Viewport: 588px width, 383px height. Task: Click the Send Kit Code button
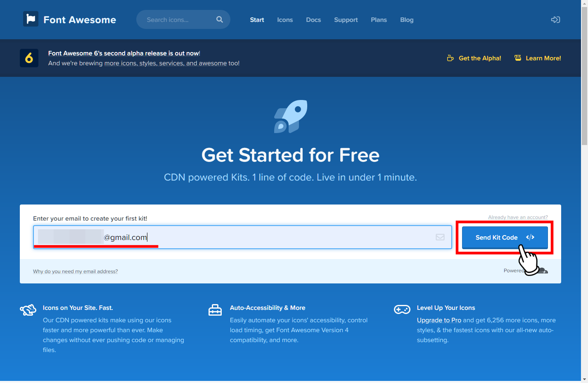point(505,237)
